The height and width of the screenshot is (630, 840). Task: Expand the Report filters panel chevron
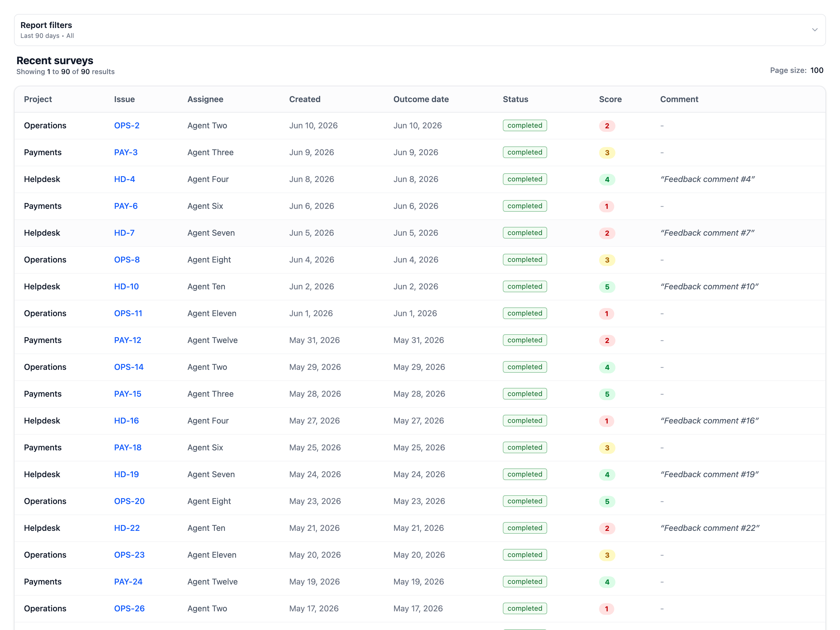click(815, 30)
